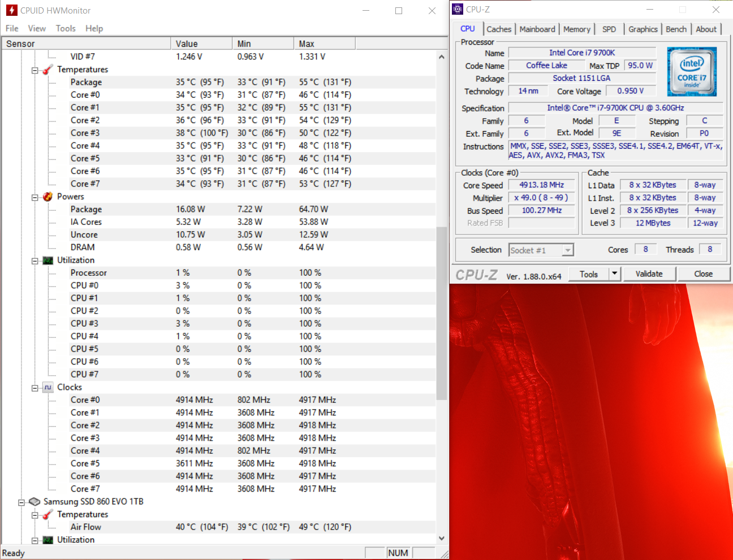
Task: Click the Close button in CPU-Z
Action: pos(703,274)
